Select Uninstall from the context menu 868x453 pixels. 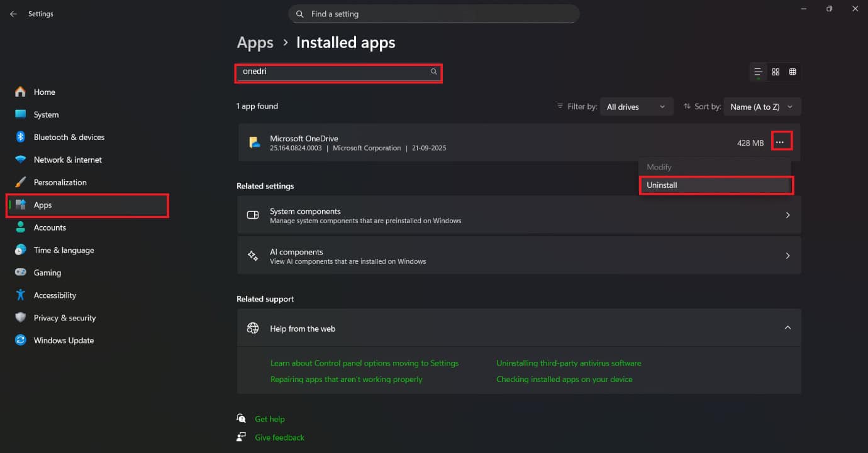pyautogui.click(x=716, y=185)
